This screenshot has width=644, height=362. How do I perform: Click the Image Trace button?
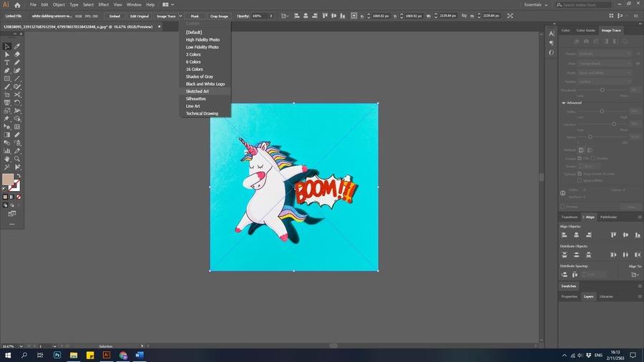166,16
